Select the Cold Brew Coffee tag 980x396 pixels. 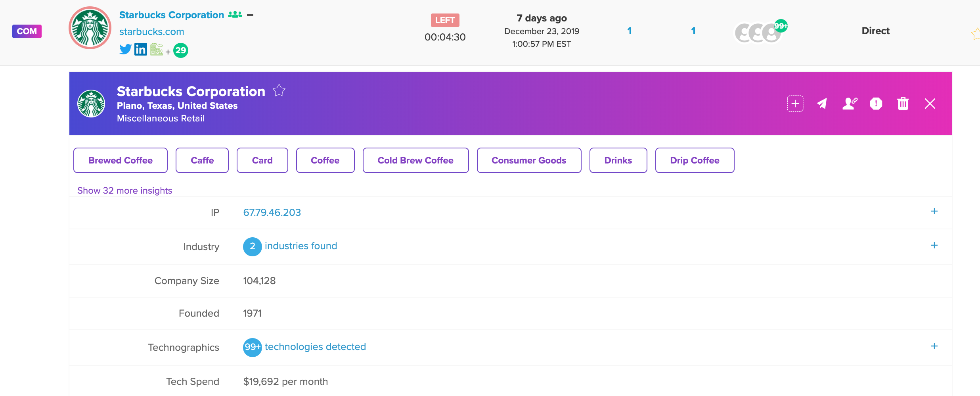pyautogui.click(x=415, y=160)
